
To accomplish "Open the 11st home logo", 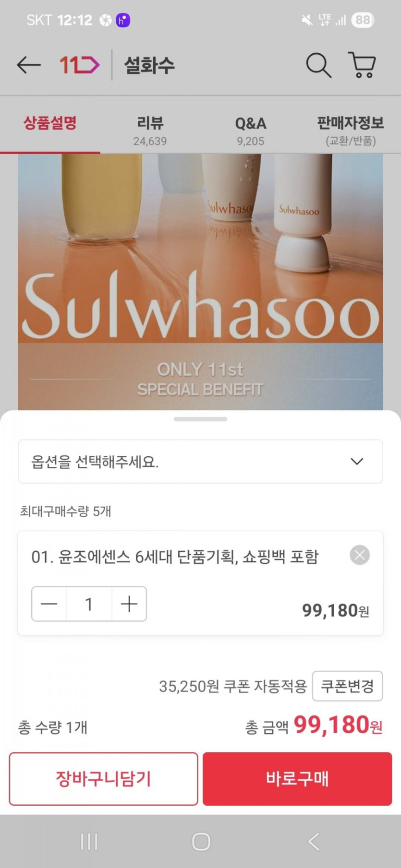I will [x=80, y=65].
